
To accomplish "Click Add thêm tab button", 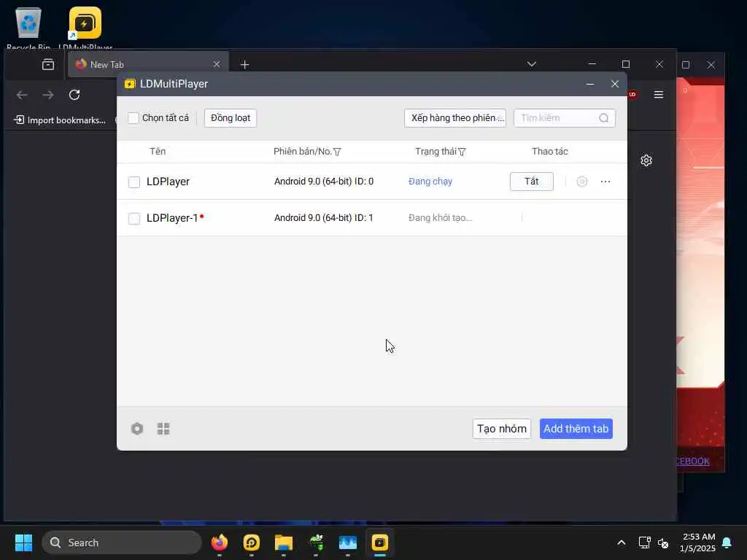I will pos(576,429).
